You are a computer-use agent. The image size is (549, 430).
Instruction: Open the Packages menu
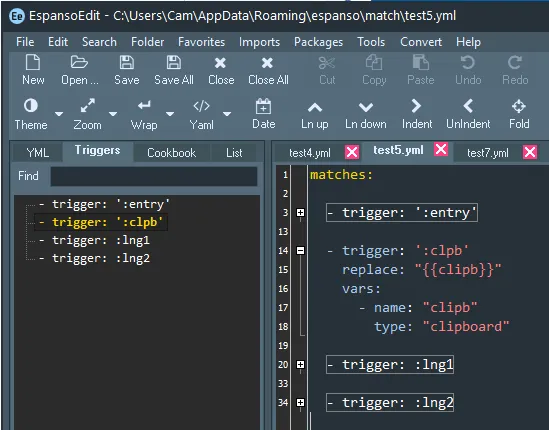318,42
